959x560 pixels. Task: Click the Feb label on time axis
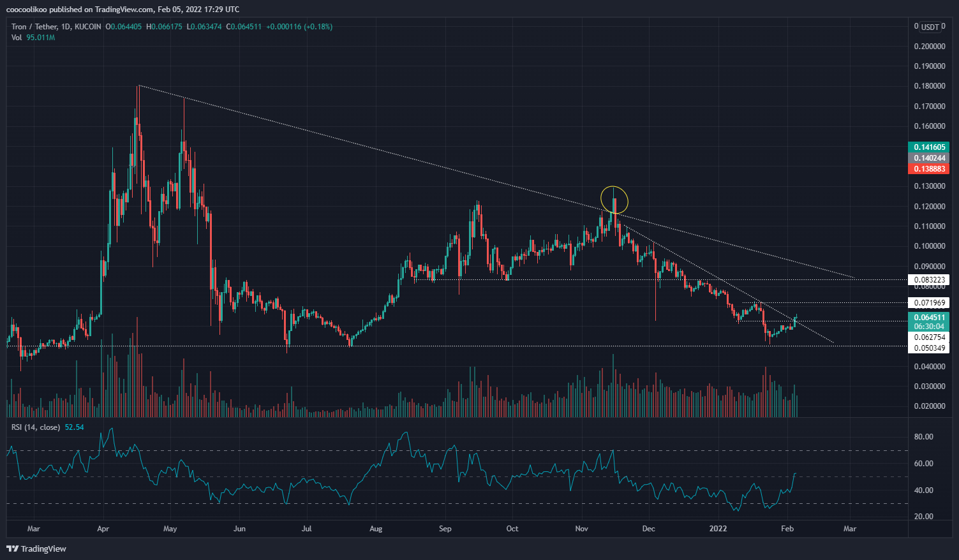(787, 529)
